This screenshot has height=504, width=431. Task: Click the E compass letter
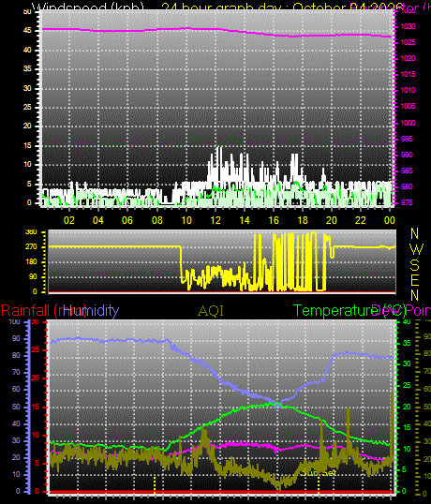click(415, 280)
